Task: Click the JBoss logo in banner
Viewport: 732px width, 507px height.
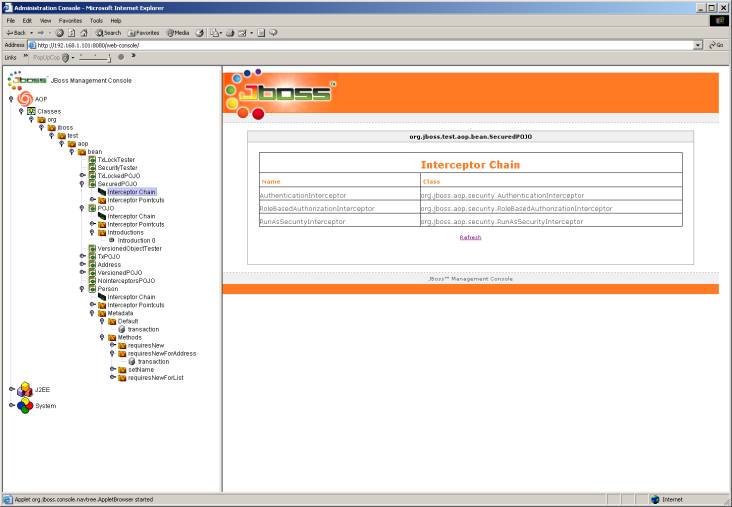Action: click(280, 93)
